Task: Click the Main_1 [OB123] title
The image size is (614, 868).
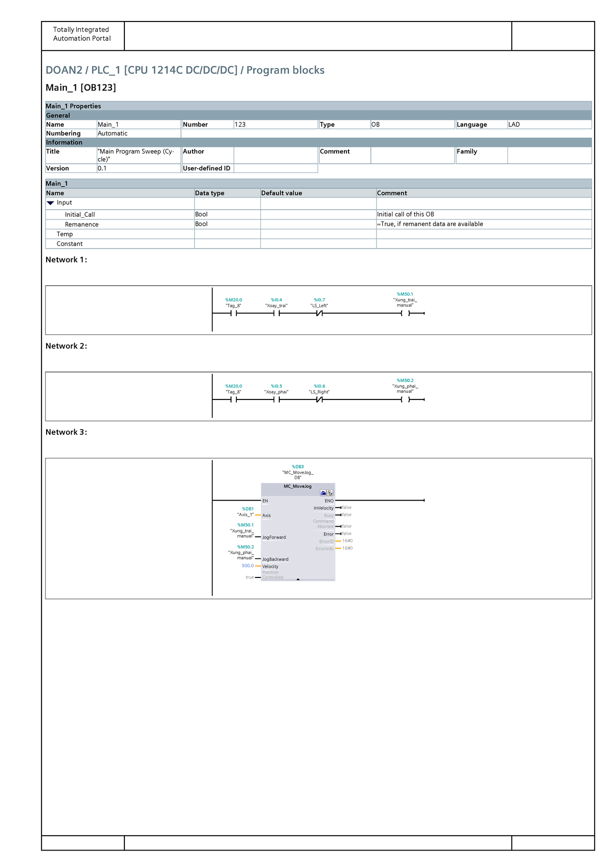Action: pyautogui.click(x=81, y=87)
